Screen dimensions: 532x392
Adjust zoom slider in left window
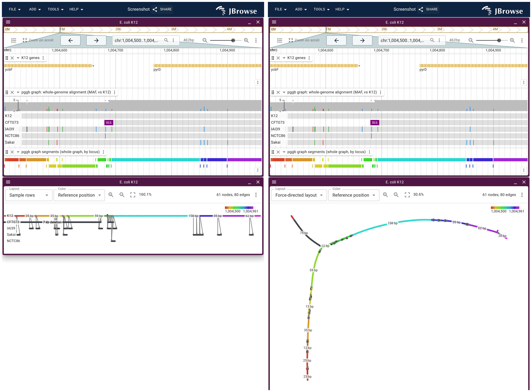point(226,40)
